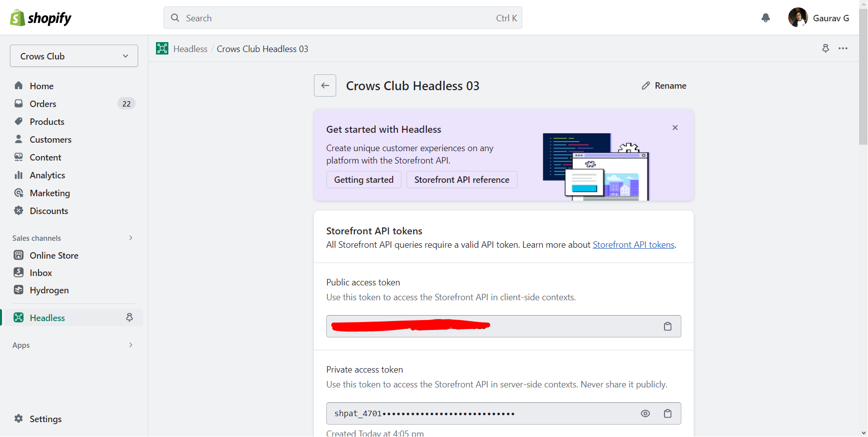Click the Shopify logo
868x437 pixels.
click(41, 18)
